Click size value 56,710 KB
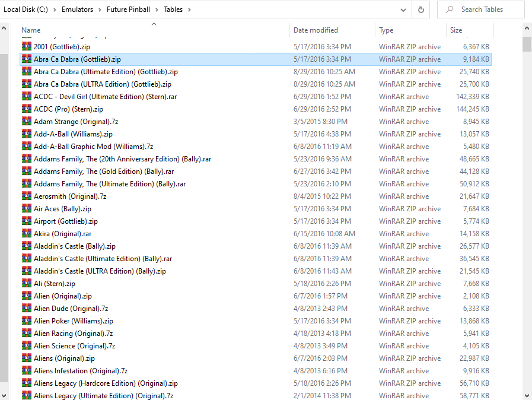Viewport: 532px width, 400px height. [474, 383]
